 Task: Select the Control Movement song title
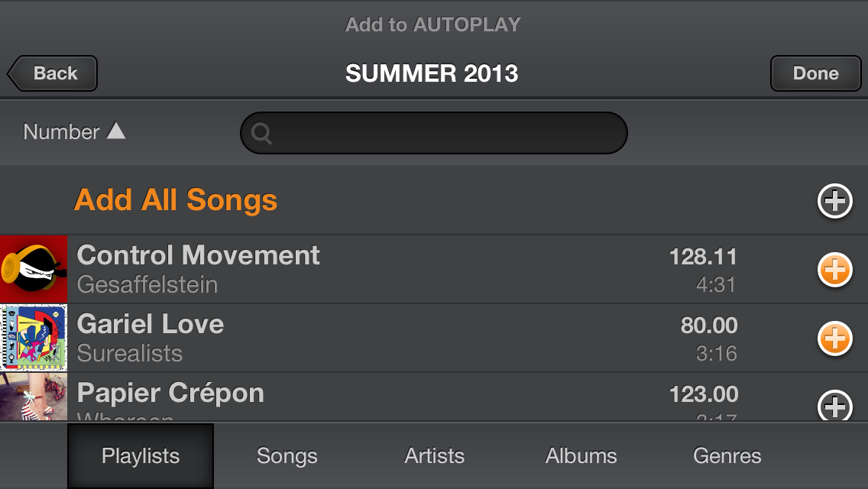click(199, 255)
